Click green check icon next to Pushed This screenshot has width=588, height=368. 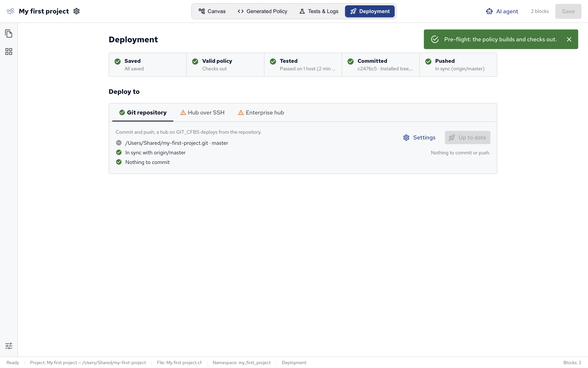pyautogui.click(x=428, y=61)
